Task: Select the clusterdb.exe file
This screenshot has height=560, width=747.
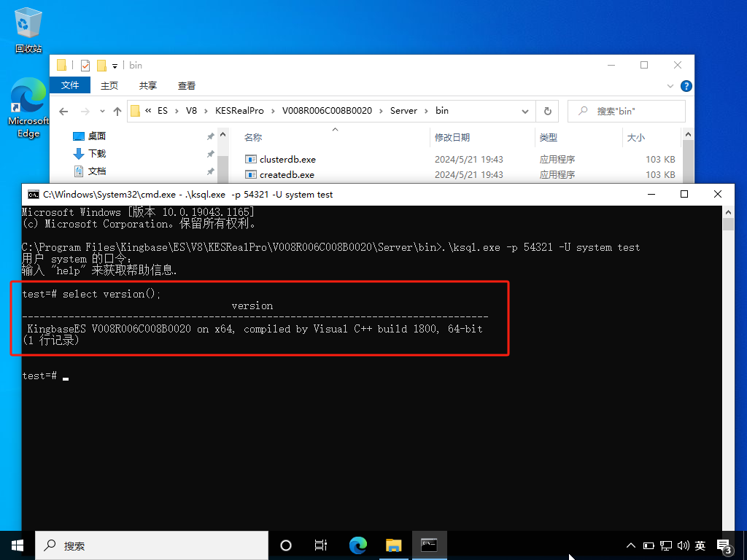Action: (x=287, y=159)
